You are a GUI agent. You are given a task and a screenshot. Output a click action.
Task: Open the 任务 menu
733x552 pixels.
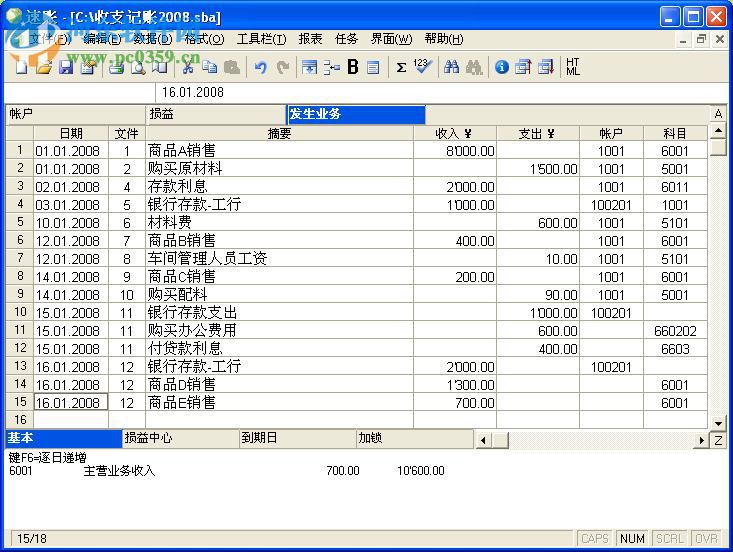tap(346, 39)
